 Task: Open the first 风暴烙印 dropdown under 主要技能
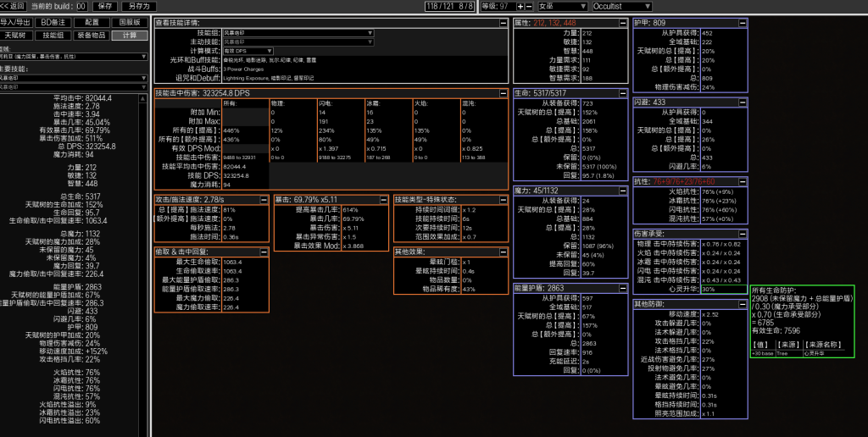[x=74, y=78]
